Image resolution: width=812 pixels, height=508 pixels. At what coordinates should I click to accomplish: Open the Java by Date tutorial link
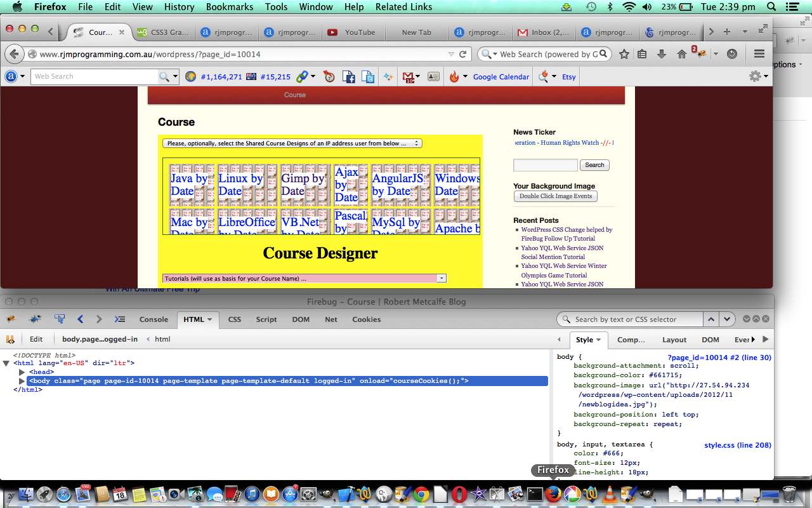click(x=188, y=185)
